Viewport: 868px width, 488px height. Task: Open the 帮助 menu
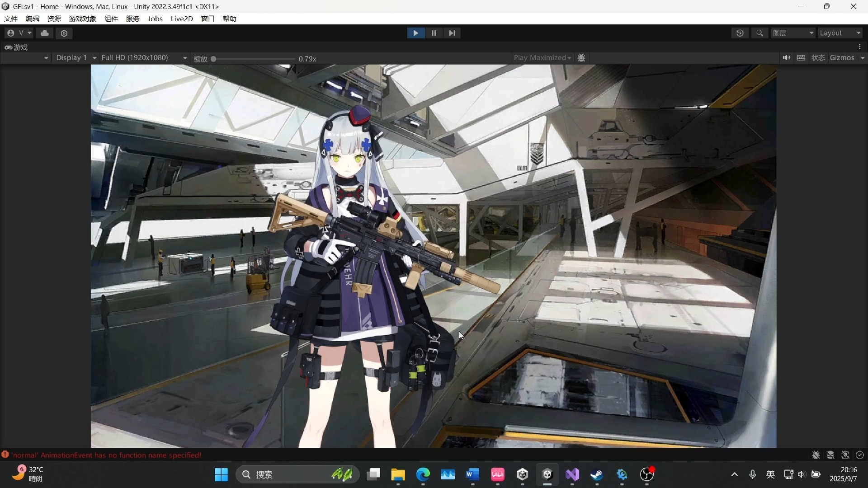point(230,19)
